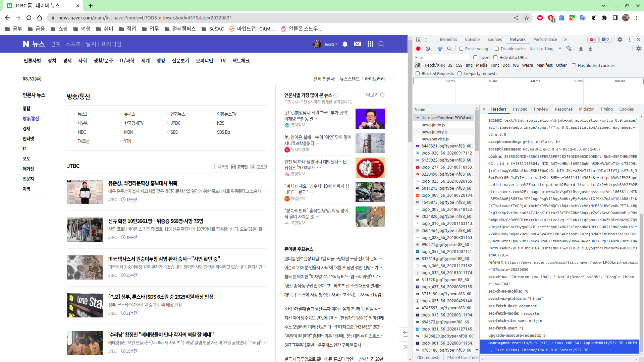Click the DevTools record network log button
The image size is (644, 362).
(x=418, y=49)
